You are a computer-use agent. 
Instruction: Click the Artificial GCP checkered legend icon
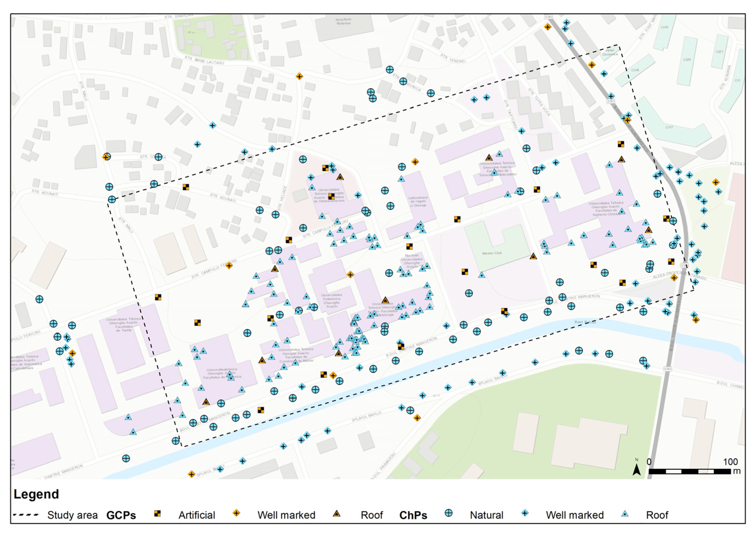(x=157, y=513)
